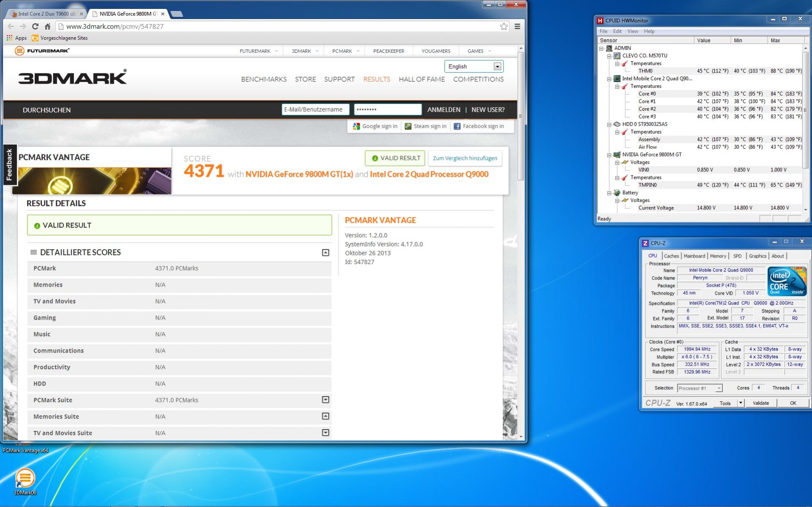This screenshot has height=507, width=812.
Task: Collapse the HDD 0 ST9500325AS node
Action: click(609, 124)
